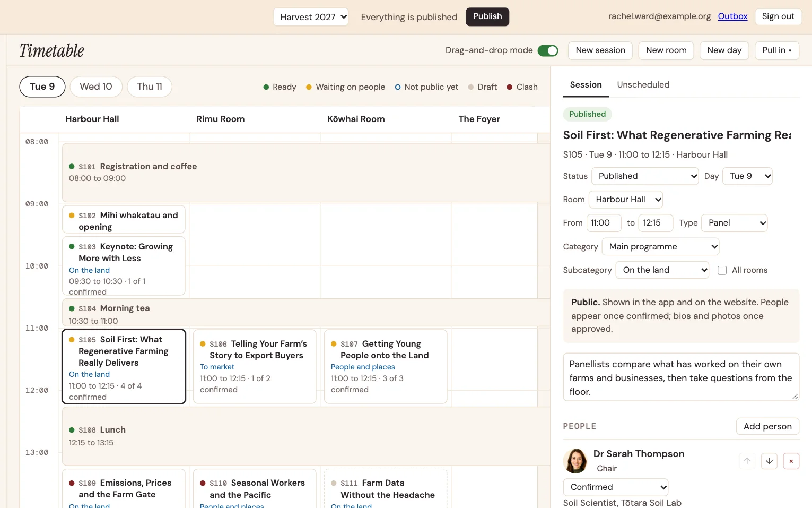This screenshot has height=508, width=812.
Task: Select session S104 Morning tea
Action: click(306, 313)
